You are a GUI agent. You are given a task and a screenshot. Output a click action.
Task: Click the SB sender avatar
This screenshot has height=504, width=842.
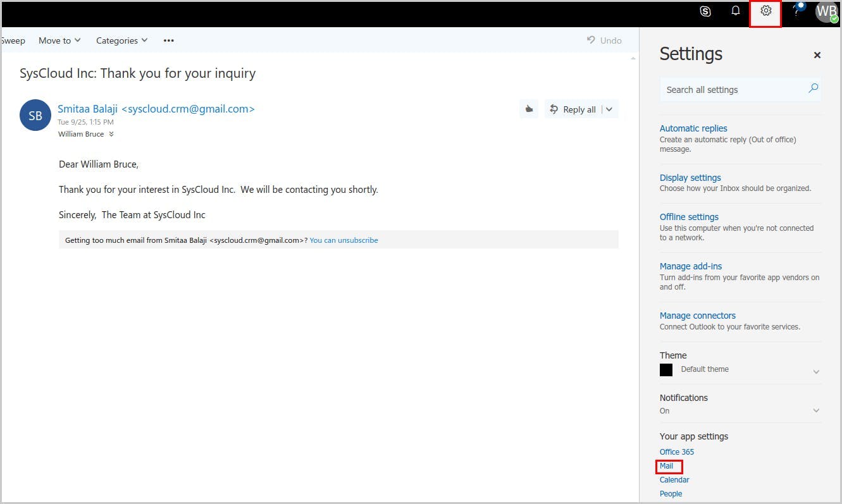35,115
